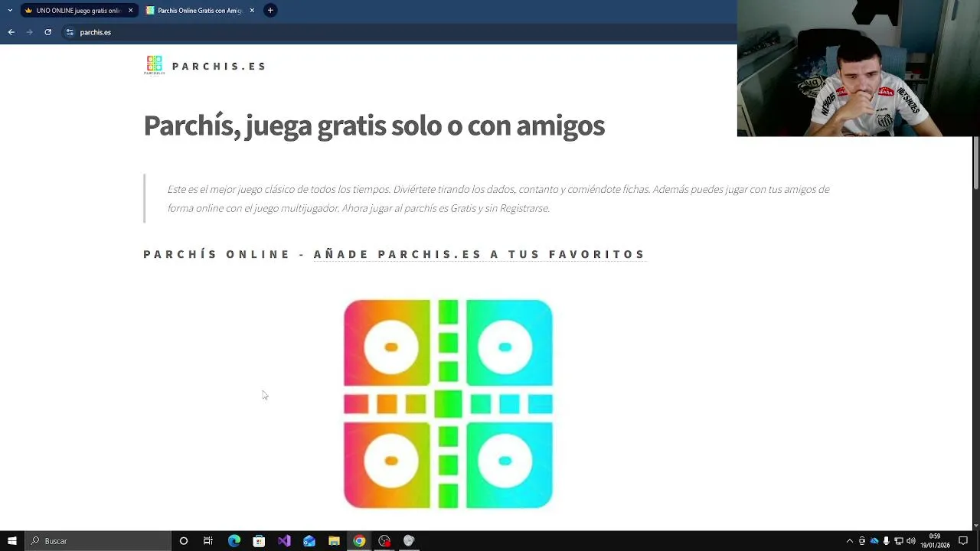Click the last gray app icon on taskbar
The image size is (980, 551).
coord(409,541)
